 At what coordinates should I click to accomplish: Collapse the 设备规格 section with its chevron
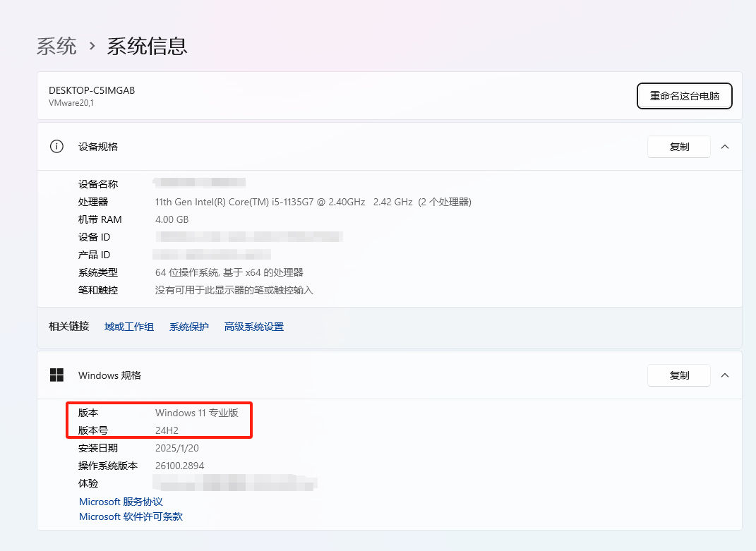[725, 147]
